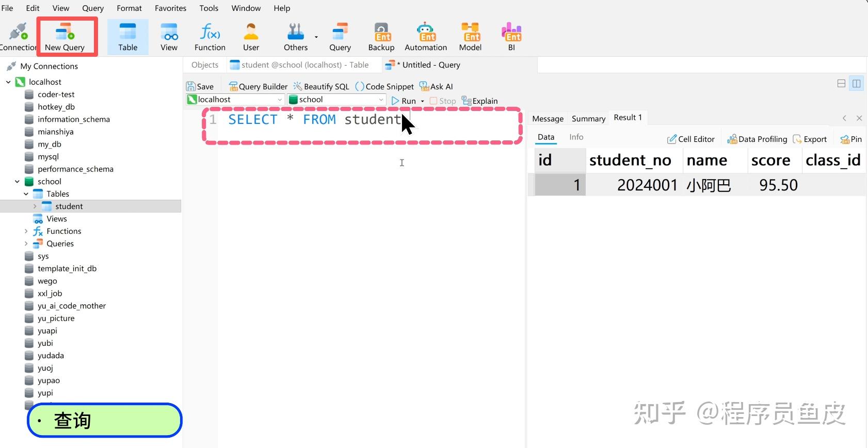Close the result pane

[x=859, y=118]
